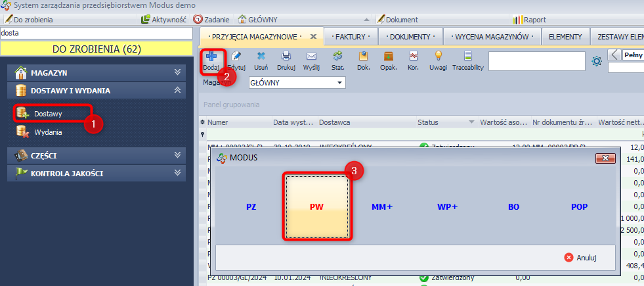Screen dimensions: 644x286
Task: Sort by the Dostawca column header
Action: (x=366, y=122)
